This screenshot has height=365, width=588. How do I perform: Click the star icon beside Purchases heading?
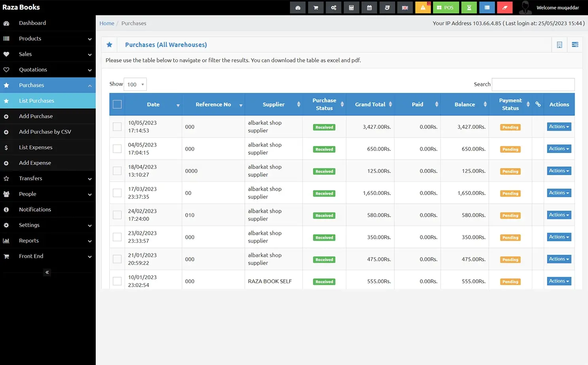110,45
